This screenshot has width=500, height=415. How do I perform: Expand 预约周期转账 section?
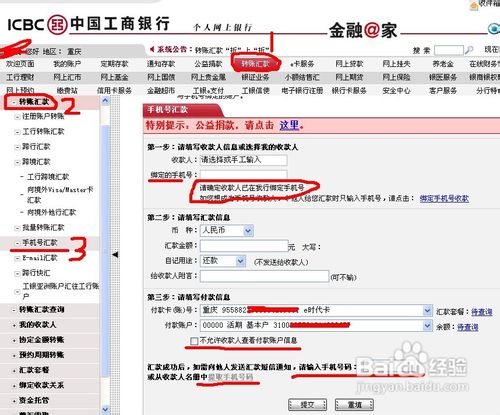14,355
